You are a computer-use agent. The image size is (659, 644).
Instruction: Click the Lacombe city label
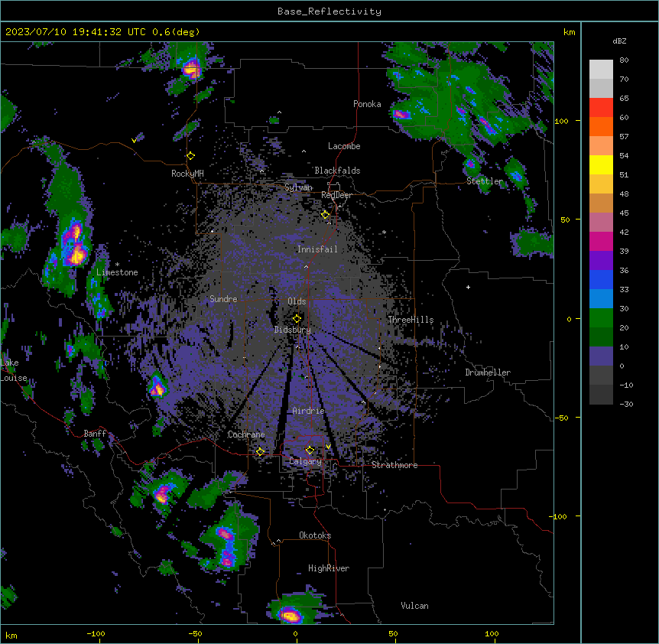[x=344, y=146]
